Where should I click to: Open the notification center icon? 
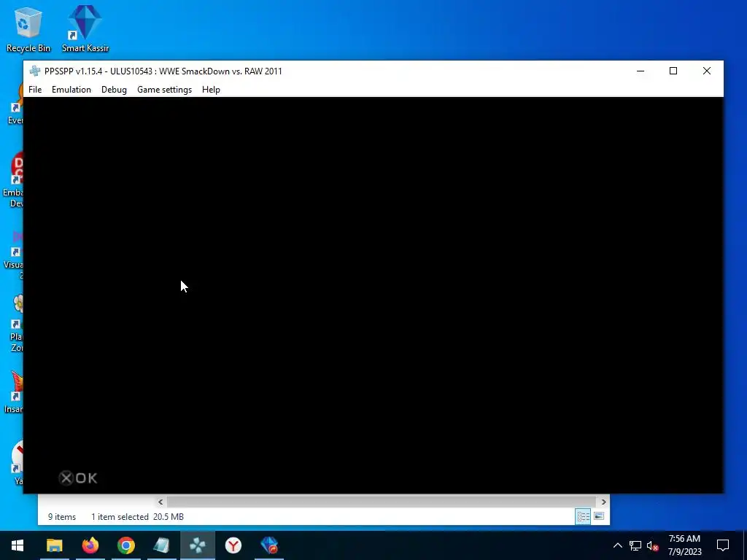point(723,545)
